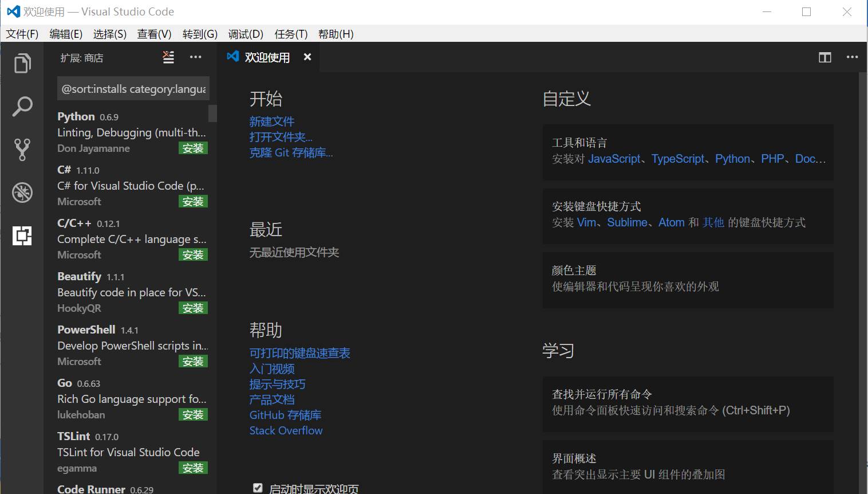
Task: Open GitHub 存储库 link
Action: click(x=285, y=415)
